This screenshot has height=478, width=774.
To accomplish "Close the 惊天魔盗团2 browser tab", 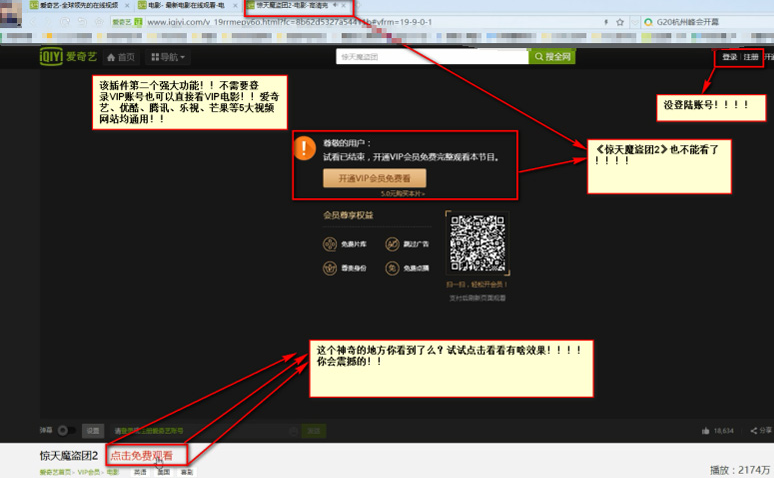I will pos(344,5).
